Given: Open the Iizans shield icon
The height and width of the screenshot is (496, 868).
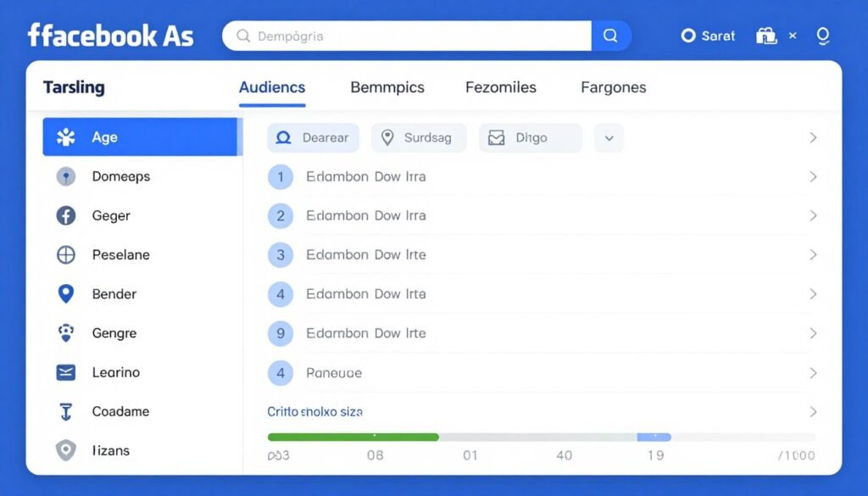Looking at the screenshot, I should [66, 451].
